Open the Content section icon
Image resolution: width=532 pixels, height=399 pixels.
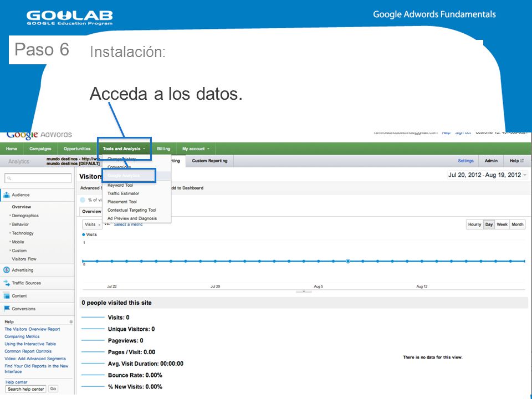[x=6, y=296]
